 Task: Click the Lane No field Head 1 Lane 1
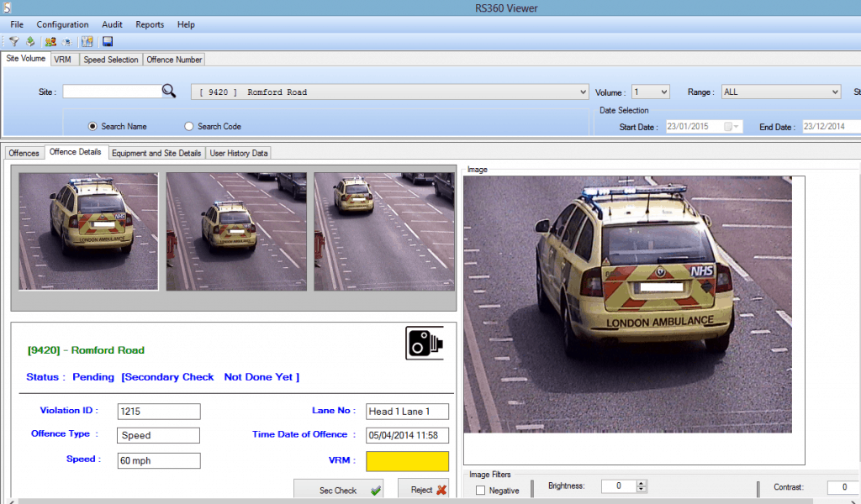click(x=408, y=412)
